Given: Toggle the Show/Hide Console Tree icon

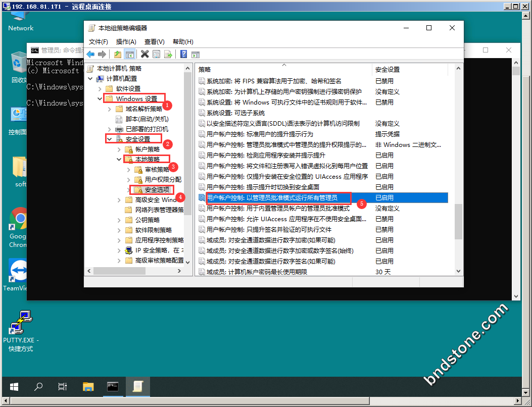Looking at the screenshot, I should [129, 55].
